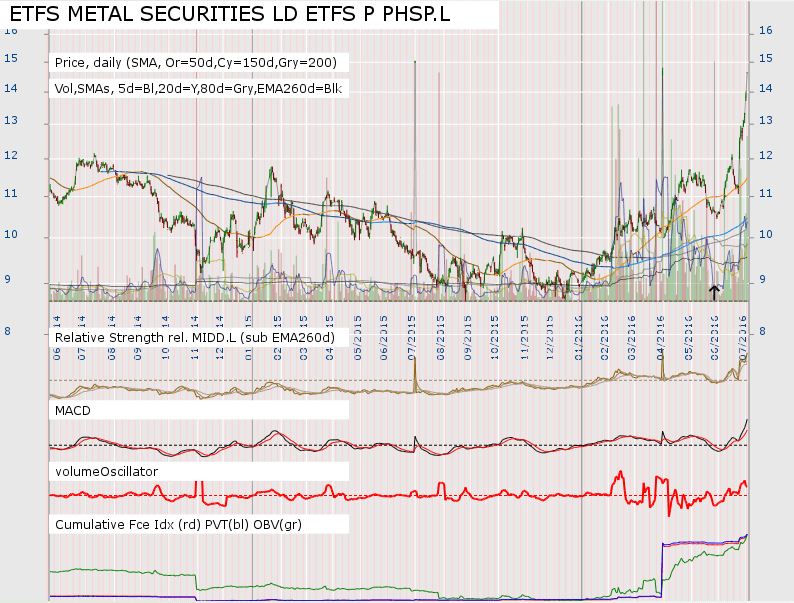
Task: Click the left axis value 14
Action: 11,88
